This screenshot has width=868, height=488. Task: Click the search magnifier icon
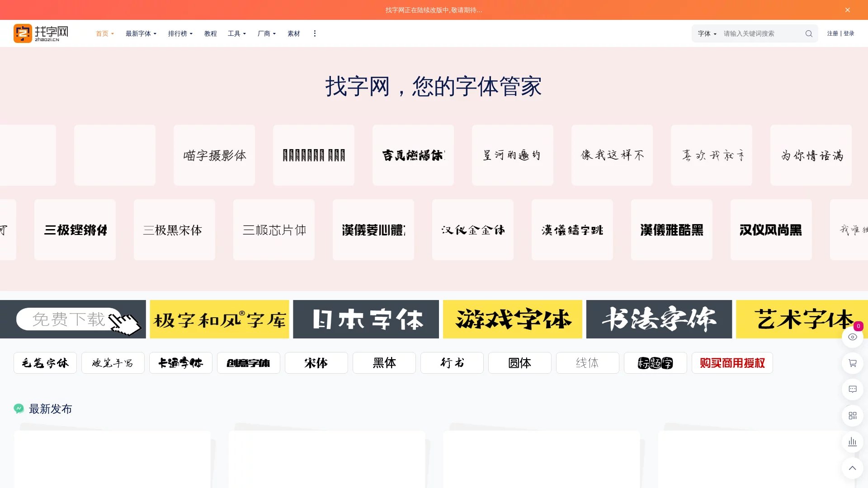[809, 33]
